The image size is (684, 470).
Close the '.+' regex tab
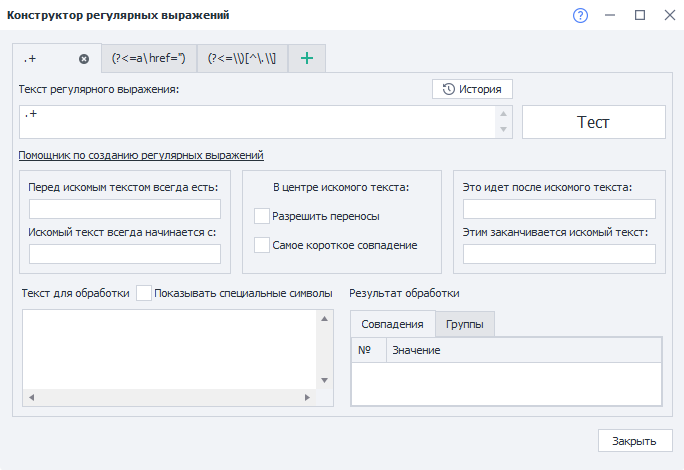tap(84, 59)
